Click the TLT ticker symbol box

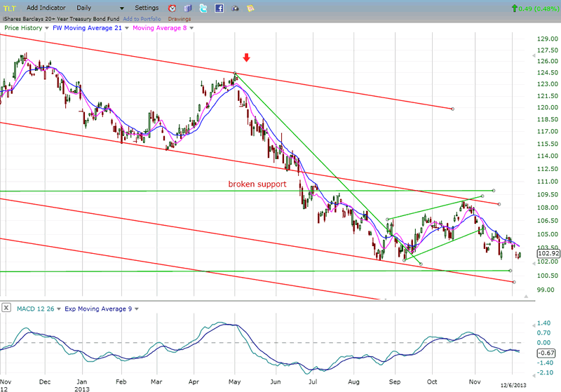[x=11, y=8]
